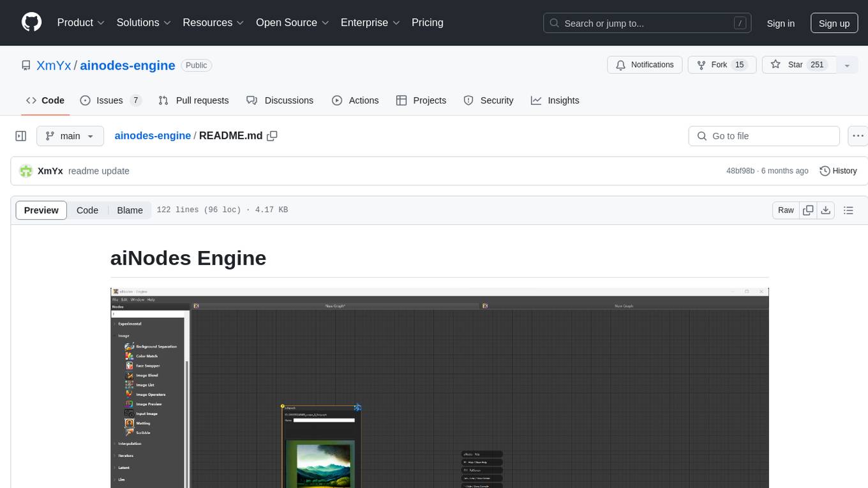Screen dimensions: 868x488
Task: Open the Projects tab
Action: point(421,100)
